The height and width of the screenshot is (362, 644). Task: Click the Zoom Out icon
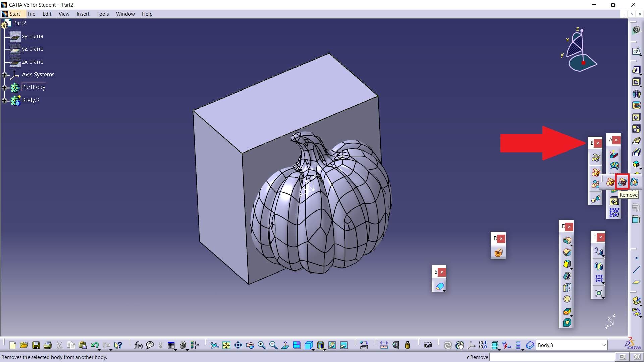coord(273,345)
